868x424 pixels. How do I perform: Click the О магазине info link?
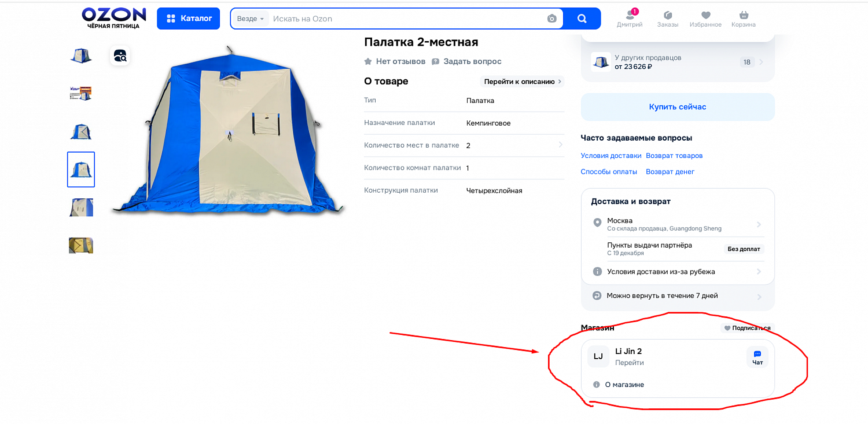tap(619, 385)
